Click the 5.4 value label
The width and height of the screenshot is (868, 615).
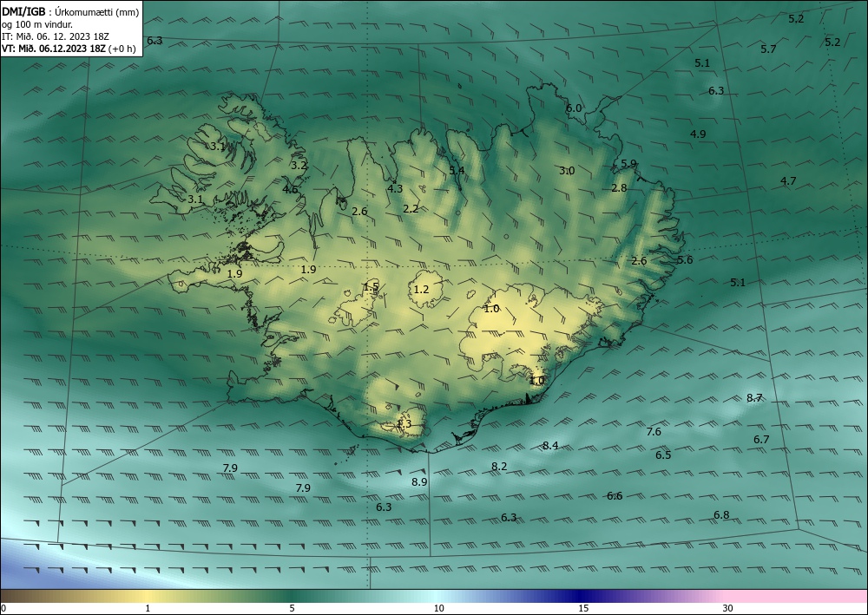click(457, 170)
